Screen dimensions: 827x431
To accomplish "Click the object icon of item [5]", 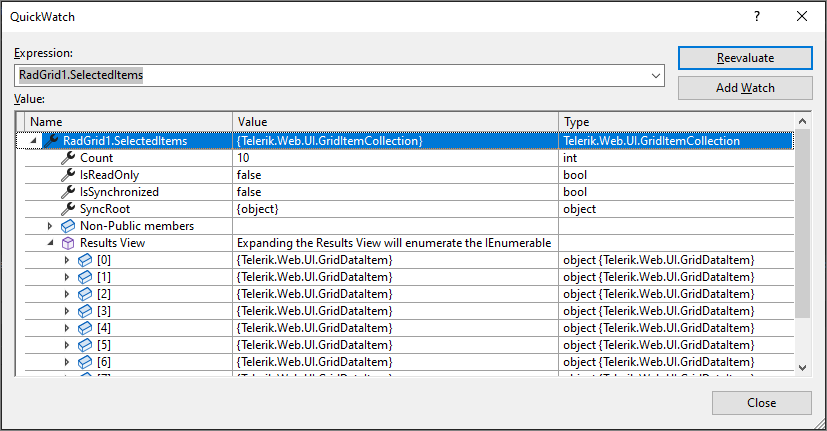I will (x=85, y=345).
